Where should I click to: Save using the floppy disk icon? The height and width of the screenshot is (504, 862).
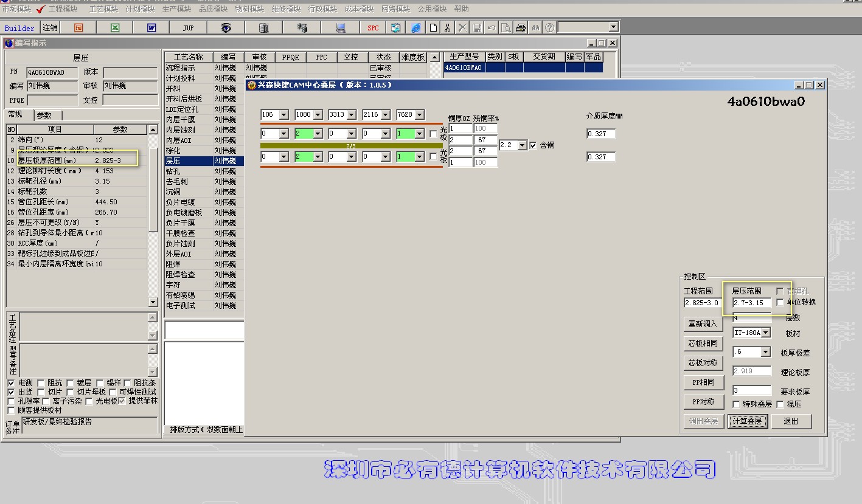pyautogui.click(x=477, y=28)
